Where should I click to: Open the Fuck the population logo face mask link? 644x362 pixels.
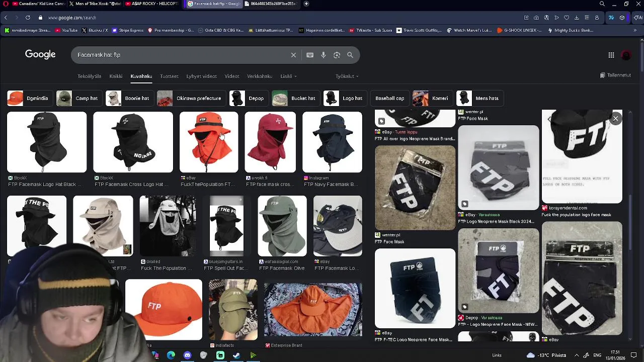click(x=576, y=215)
